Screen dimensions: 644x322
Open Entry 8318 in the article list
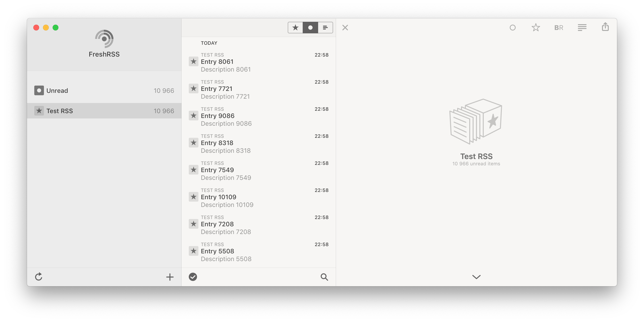coord(259,143)
